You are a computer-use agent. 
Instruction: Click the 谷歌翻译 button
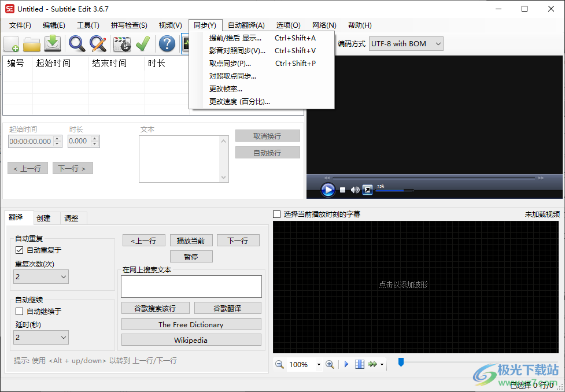[x=227, y=308]
